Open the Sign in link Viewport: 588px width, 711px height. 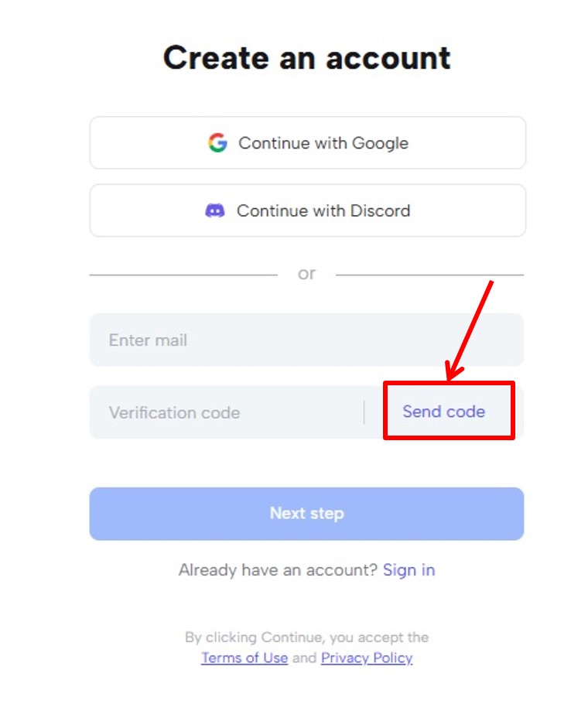(409, 570)
